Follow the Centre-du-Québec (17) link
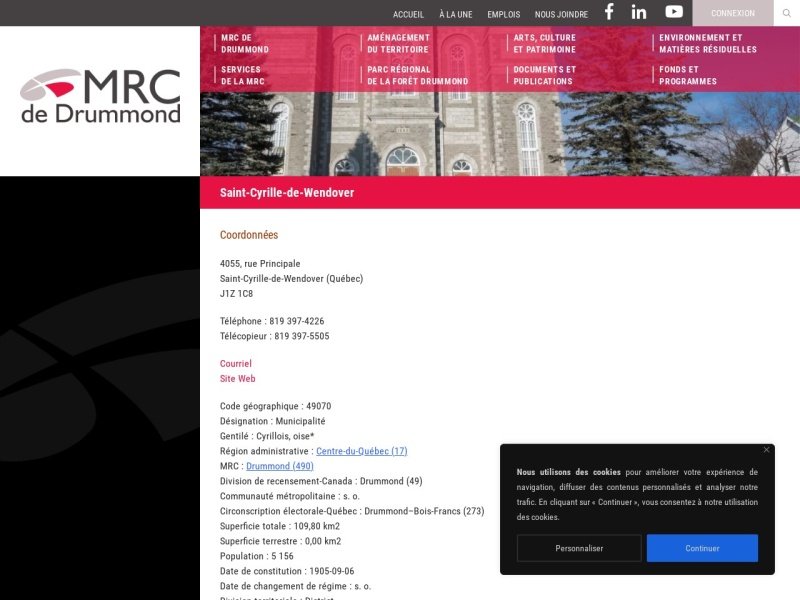The width and height of the screenshot is (800, 600). 362,451
